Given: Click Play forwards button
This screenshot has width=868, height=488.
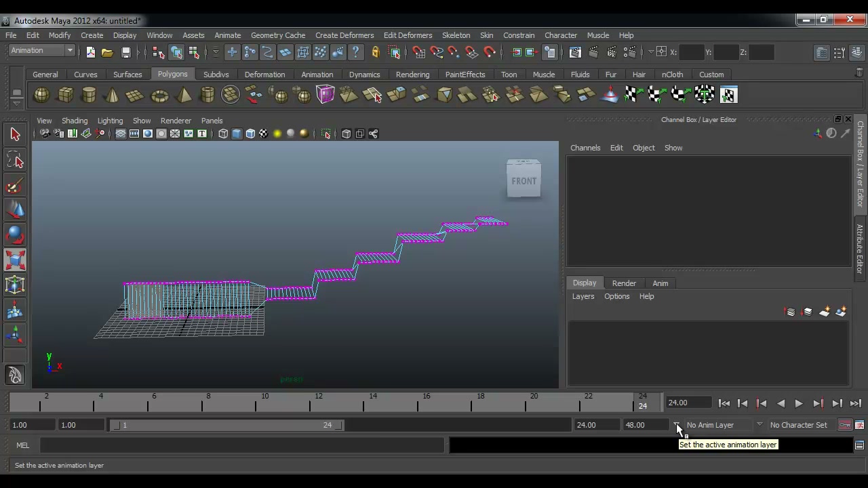Looking at the screenshot, I should (x=799, y=403).
